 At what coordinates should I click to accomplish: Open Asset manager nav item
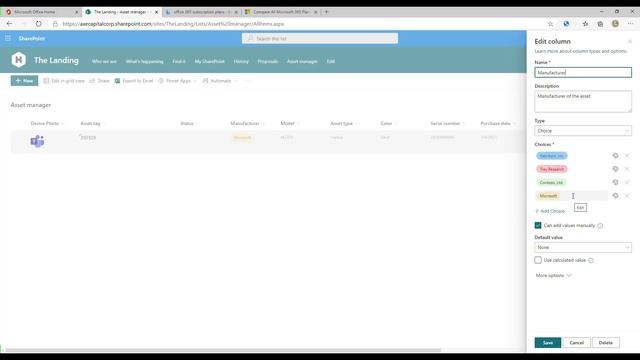(302, 61)
